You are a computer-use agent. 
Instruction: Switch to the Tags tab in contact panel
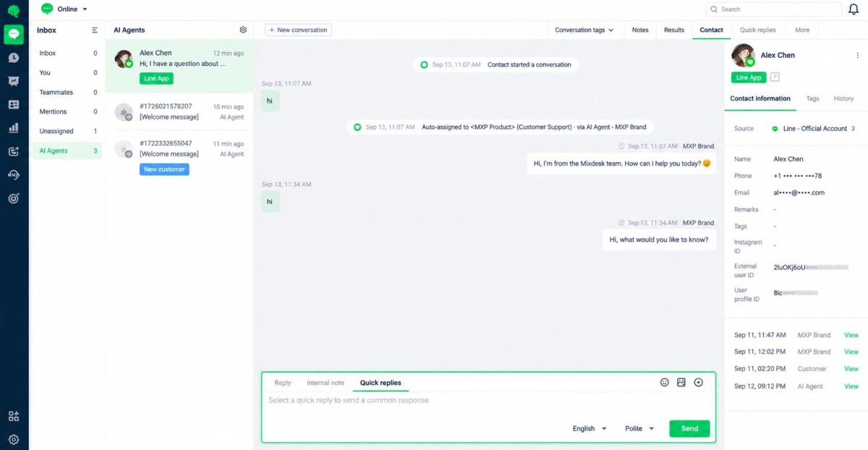(x=813, y=98)
